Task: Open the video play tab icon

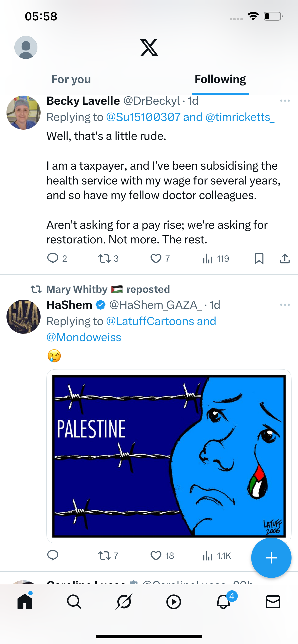Action: [173, 602]
